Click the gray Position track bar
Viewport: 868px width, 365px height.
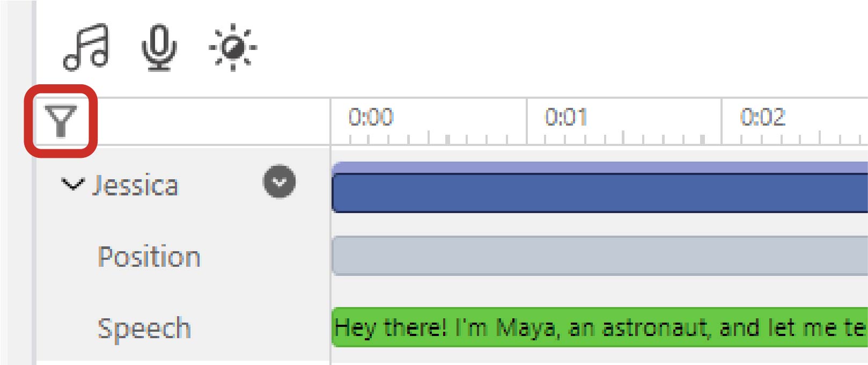pos(590,254)
